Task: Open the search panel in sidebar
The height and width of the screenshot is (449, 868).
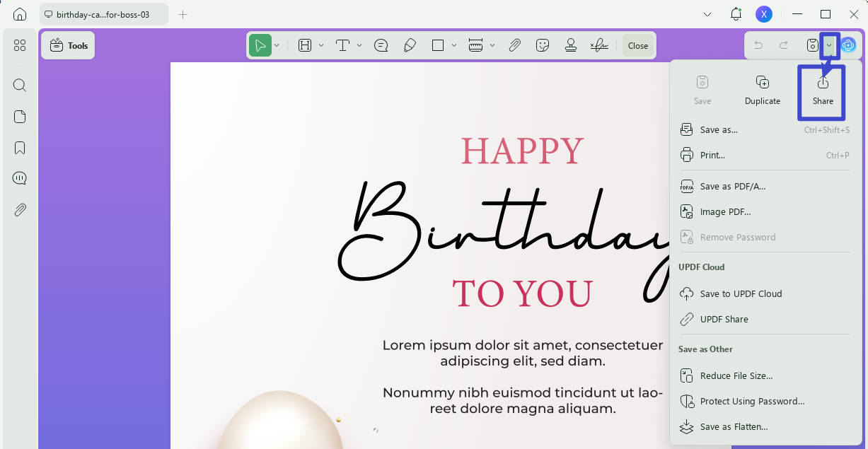Action: [20, 86]
